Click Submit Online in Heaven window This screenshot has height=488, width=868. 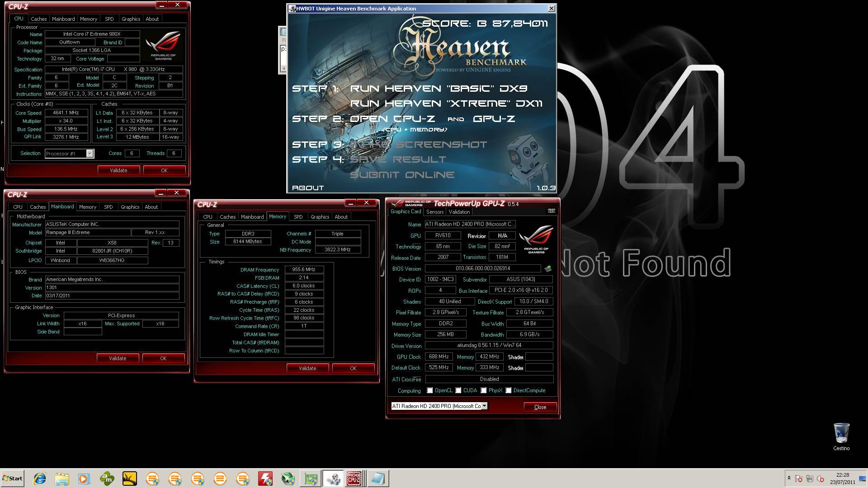point(402,175)
